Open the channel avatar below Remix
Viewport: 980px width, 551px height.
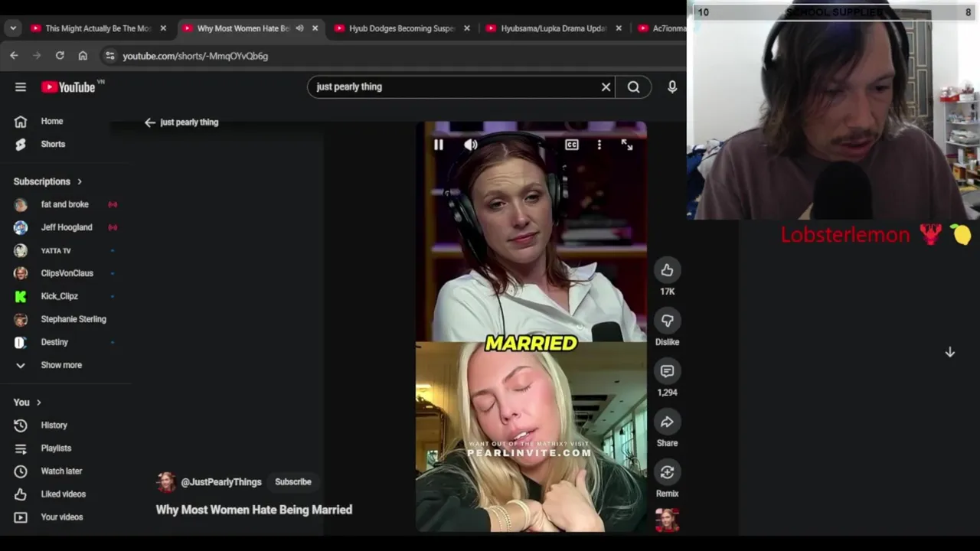point(667,520)
